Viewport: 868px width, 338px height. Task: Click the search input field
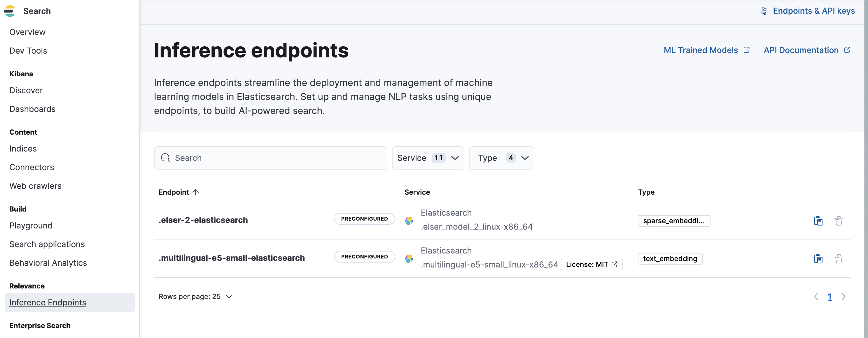coord(271,157)
